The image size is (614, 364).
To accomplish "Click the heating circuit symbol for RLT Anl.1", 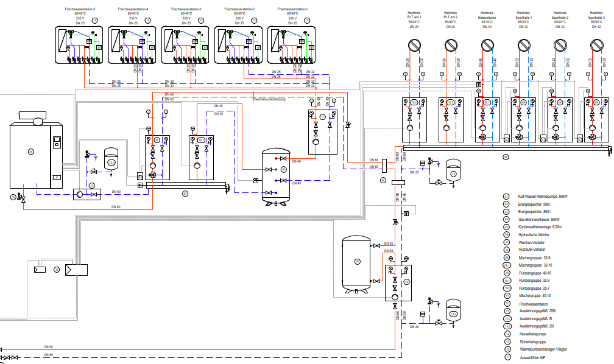I will 414,46.
